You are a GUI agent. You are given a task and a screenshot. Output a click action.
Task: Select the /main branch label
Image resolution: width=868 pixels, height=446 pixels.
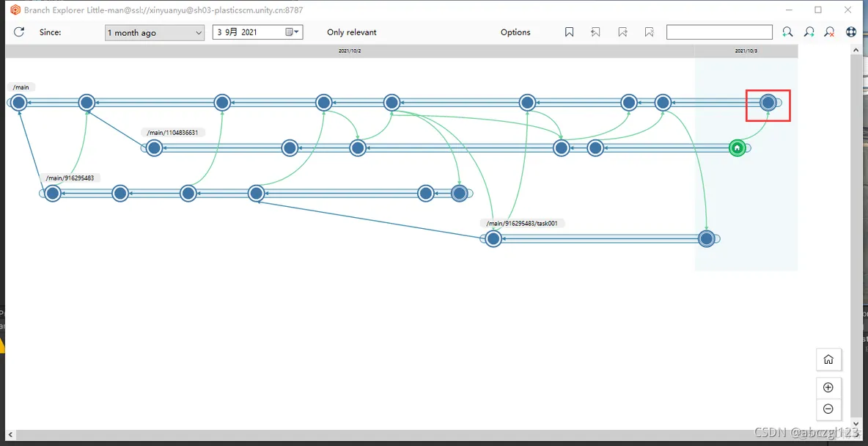coord(21,87)
